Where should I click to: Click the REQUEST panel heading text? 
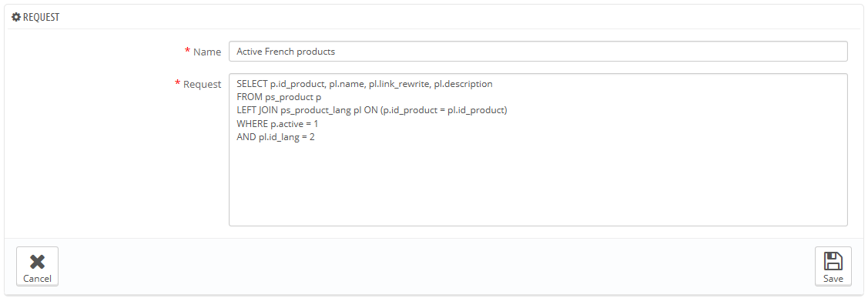click(x=41, y=17)
